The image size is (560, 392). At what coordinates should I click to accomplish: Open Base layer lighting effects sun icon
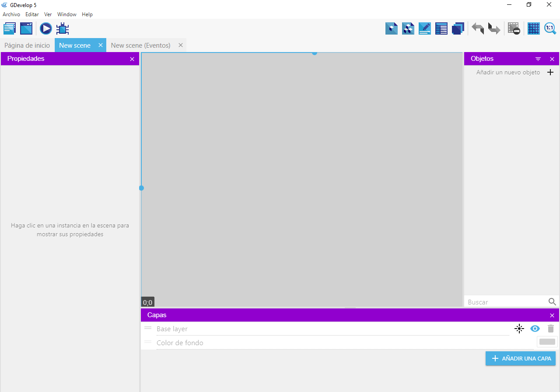click(x=519, y=329)
